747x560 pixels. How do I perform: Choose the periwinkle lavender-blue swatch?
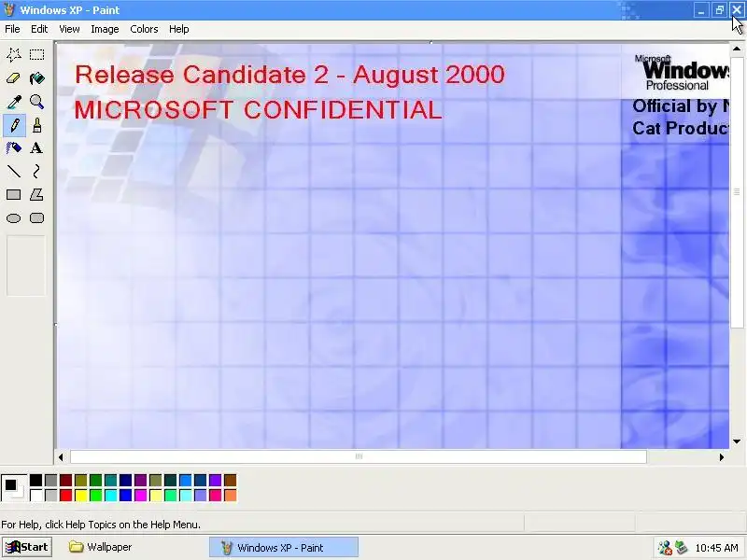point(200,496)
